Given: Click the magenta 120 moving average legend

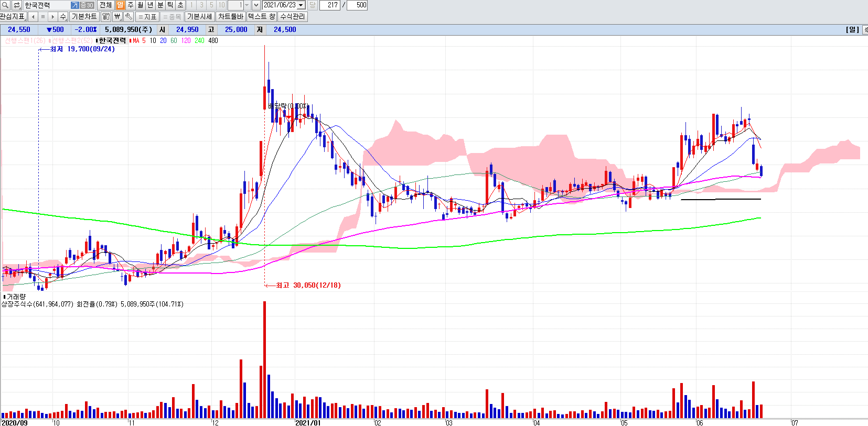Looking at the screenshot, I should 186,40.
